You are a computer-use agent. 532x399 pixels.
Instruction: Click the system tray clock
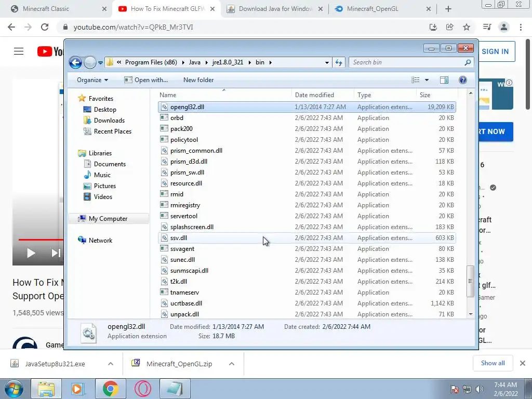point(506,389)
